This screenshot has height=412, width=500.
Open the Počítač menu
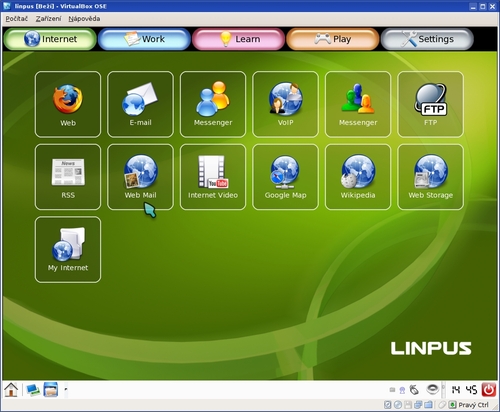click(17, 19)
